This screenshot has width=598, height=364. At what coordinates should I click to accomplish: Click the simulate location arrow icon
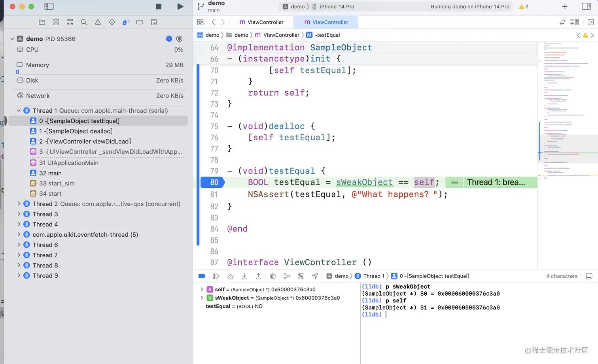point(315,276)
